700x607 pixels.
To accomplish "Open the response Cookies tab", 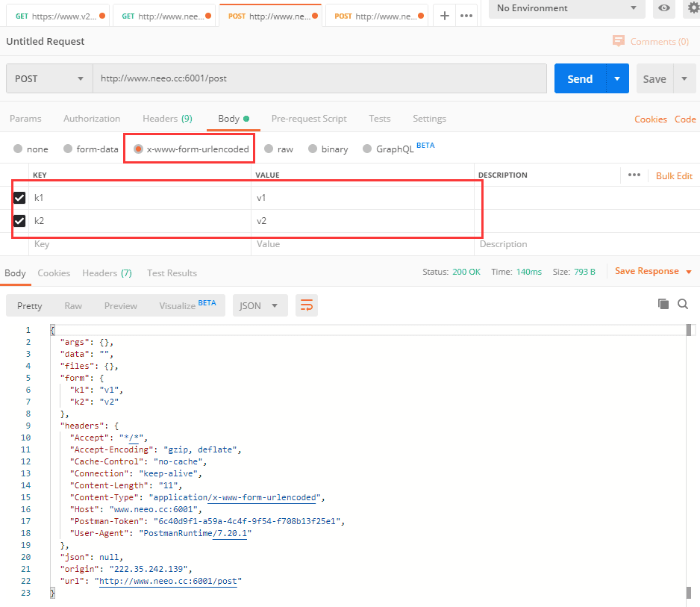I will pyautogui.click(x=54, y=273).
